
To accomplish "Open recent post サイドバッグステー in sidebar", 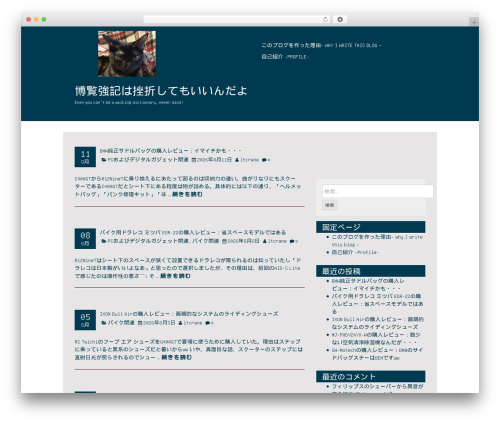I will coord(377,354).
